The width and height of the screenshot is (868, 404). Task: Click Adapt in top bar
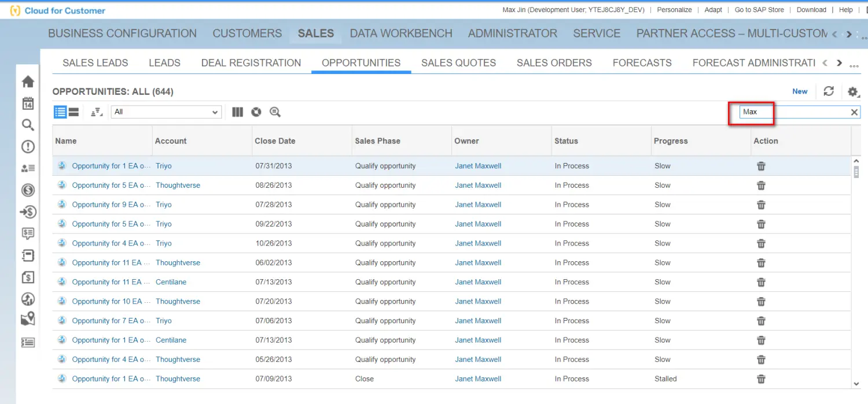[713, 10]
